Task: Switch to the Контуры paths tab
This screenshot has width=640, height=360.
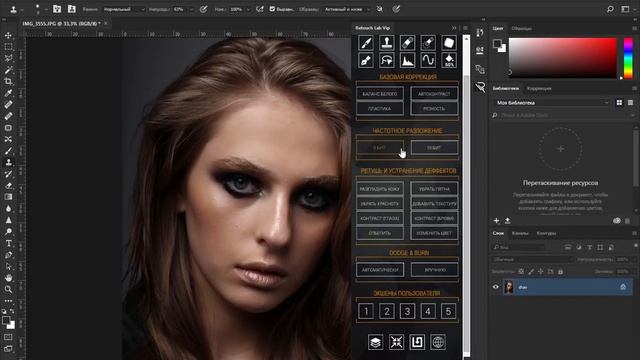Action: pos(546,233)
